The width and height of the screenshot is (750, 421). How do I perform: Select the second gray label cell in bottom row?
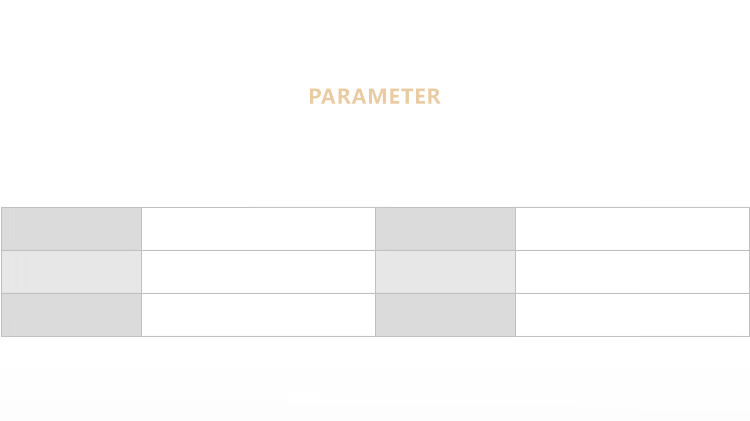point(445,315)
